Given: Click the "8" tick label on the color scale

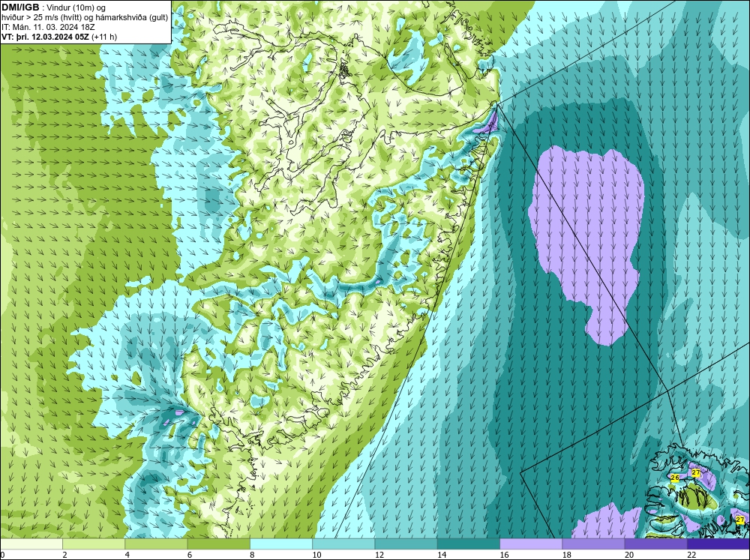Looking at the screenshot, I should [252, 555].
